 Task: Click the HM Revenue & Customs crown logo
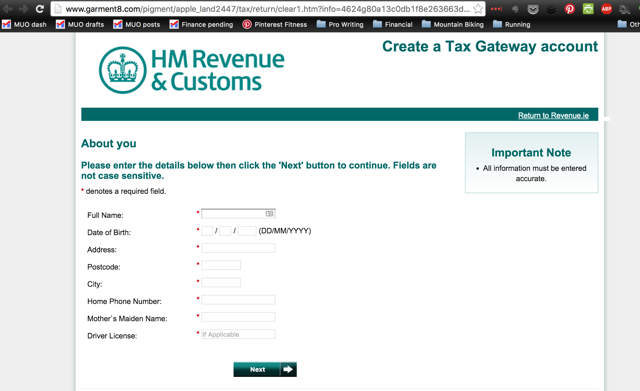coord(122,70)
